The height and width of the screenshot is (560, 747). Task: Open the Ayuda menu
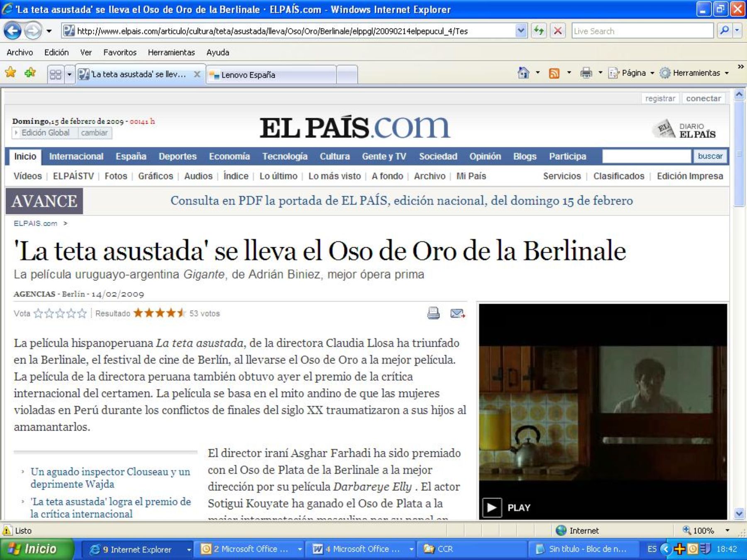218,52
